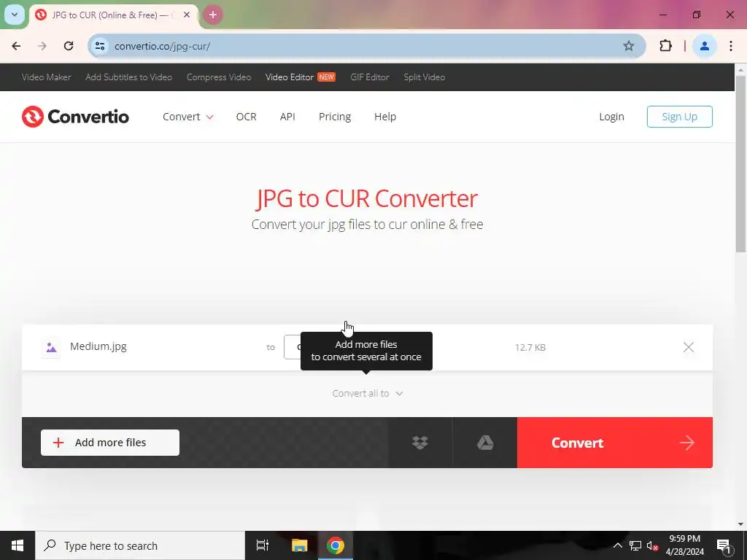View site information icon in address bar
This screenshot has width=747, height=560.
tap(100, 46)
